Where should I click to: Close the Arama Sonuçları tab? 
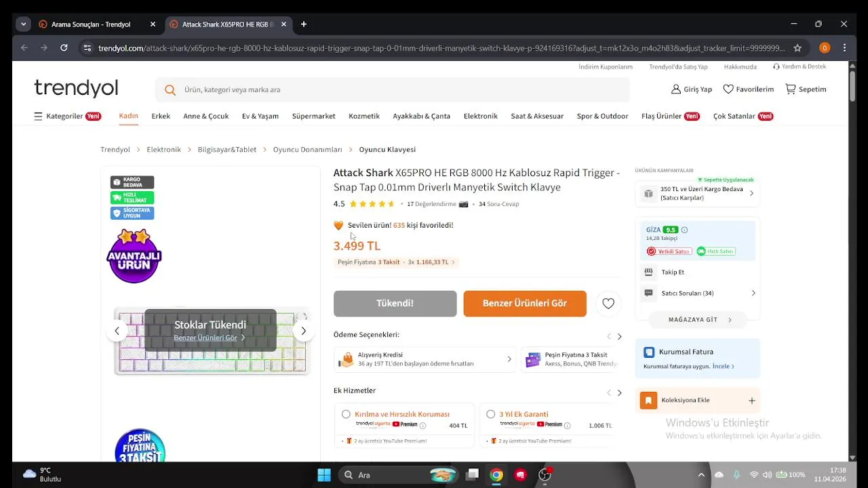pyautogui.click(x=153, y=24)
